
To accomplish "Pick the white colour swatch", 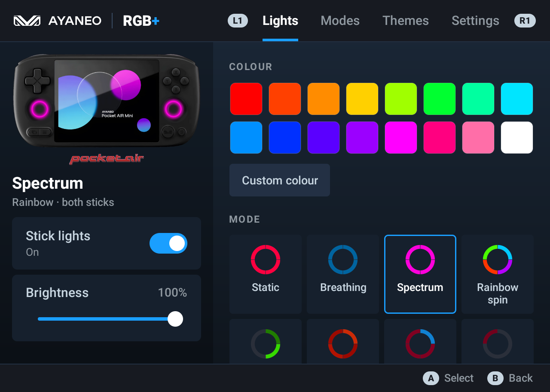I will click(x=517, y=138).
